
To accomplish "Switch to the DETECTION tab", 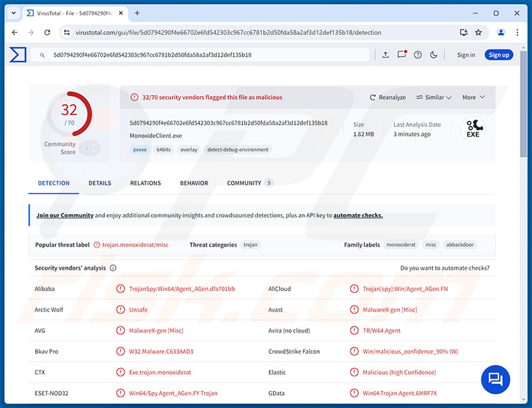I will point(54,183).
